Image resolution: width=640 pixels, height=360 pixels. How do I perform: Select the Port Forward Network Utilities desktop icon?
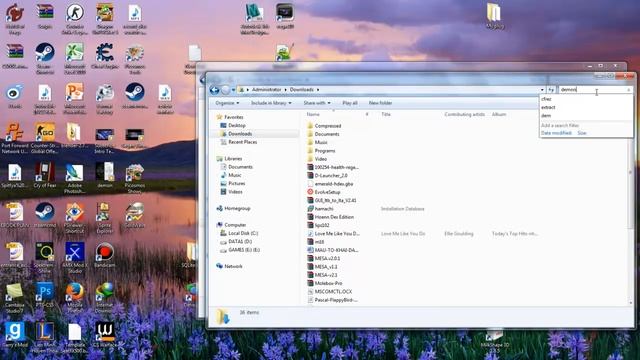(15, 139)
